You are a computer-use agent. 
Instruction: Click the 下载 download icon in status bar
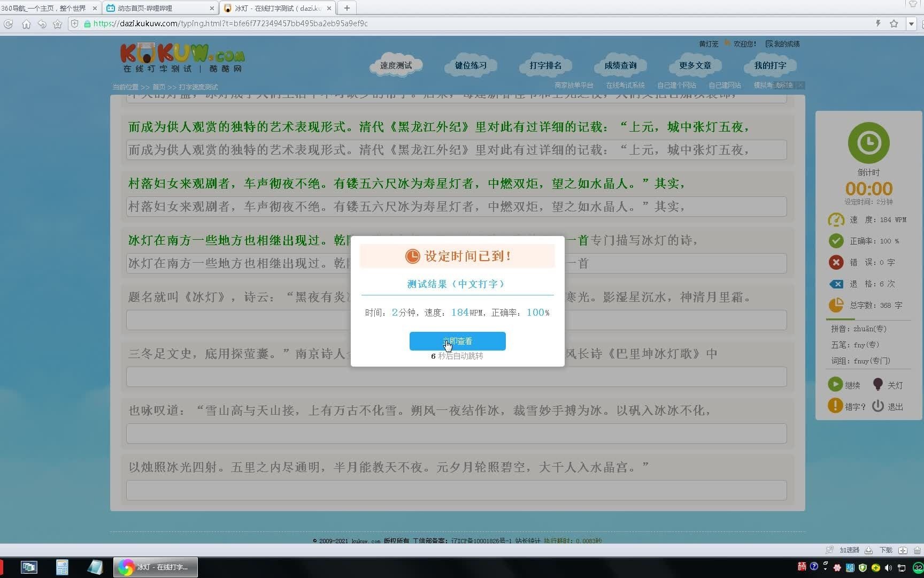click(869, 550)
